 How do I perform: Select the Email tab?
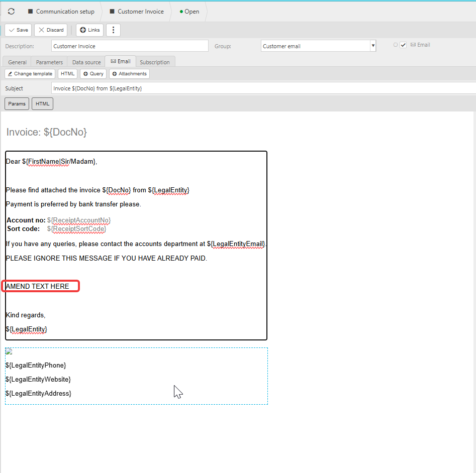pos(121,61)
